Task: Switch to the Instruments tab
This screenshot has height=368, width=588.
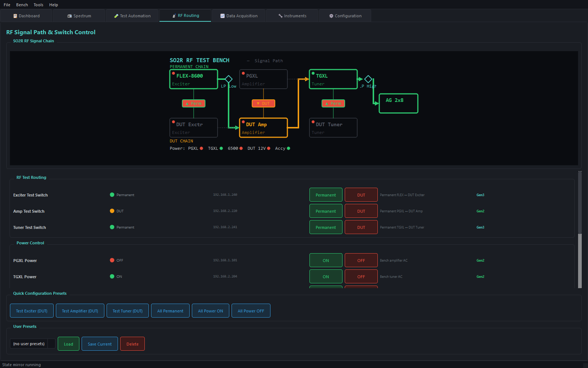Action: click(293, 16)
